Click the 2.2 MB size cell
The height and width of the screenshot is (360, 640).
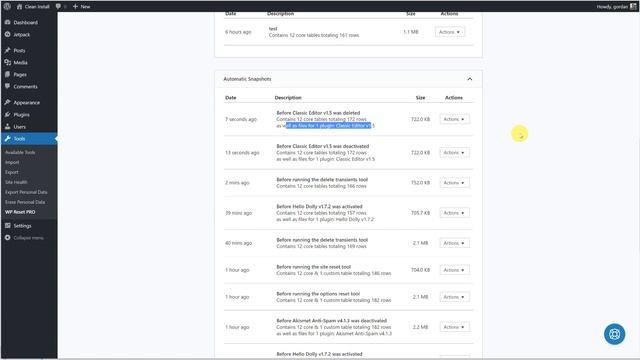(420, 327)
